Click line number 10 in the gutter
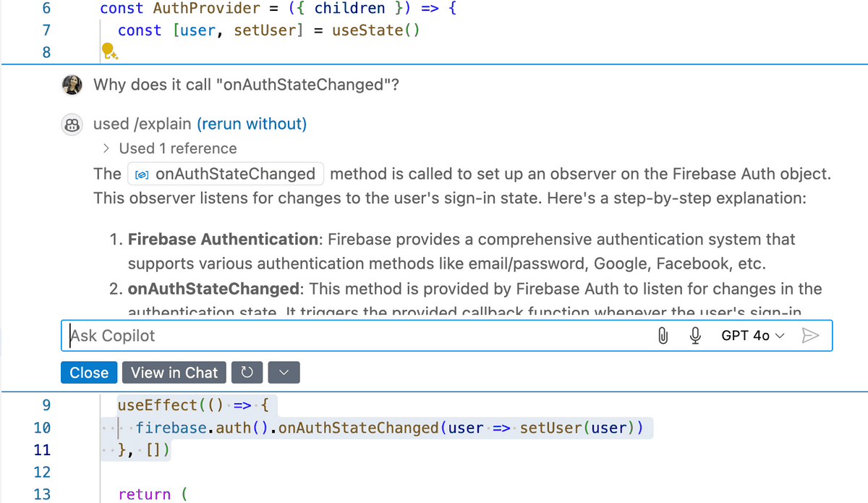 click(x=42, y=428)
